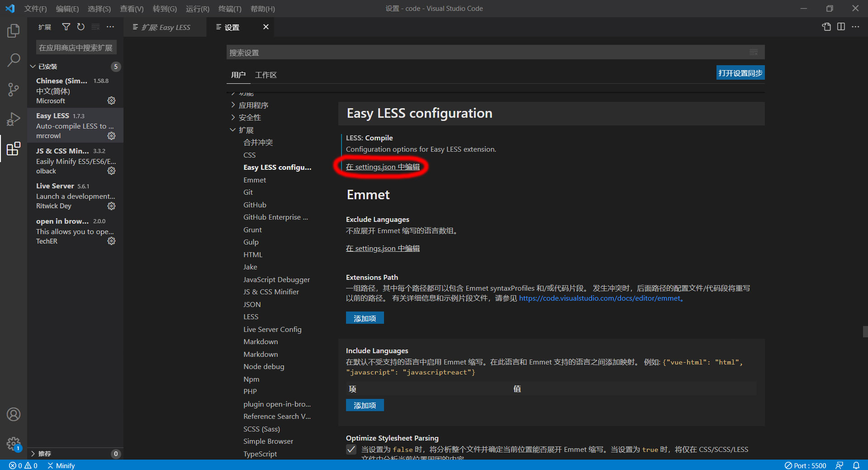Open the Search view in activity bar
Viewport: 868px width, 470px height.
[14, 60]
